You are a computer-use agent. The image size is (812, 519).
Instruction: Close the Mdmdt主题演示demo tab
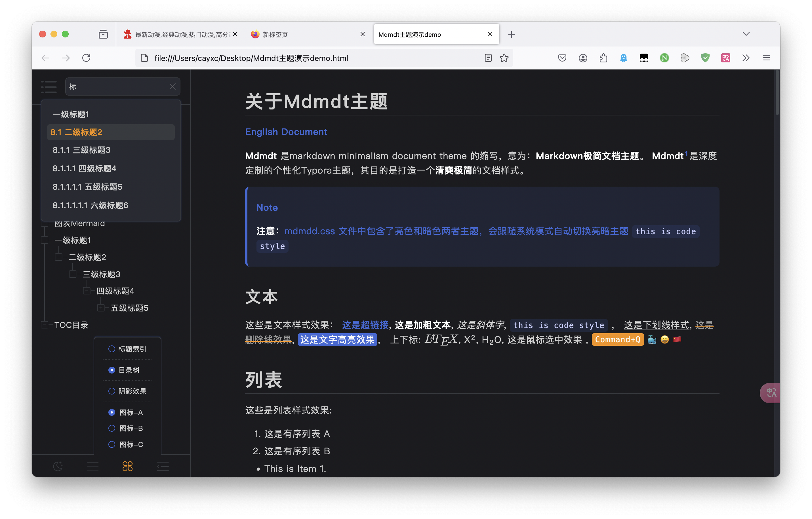[490, 34]
